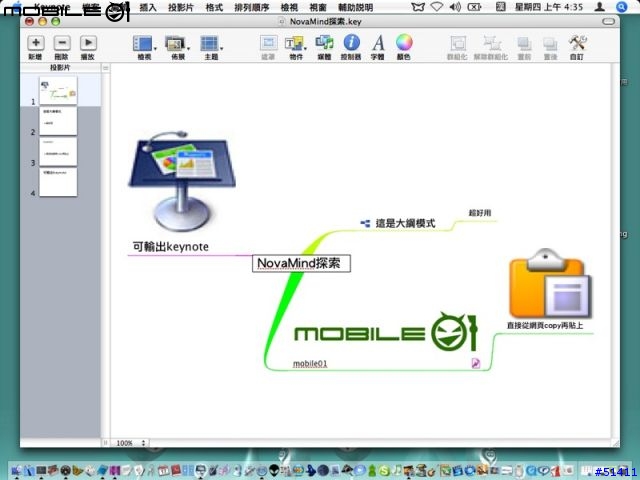The width and height of the screenshot is (640, 480).
Task: Open the 排列順序 menu
Action: pos(252,7)
